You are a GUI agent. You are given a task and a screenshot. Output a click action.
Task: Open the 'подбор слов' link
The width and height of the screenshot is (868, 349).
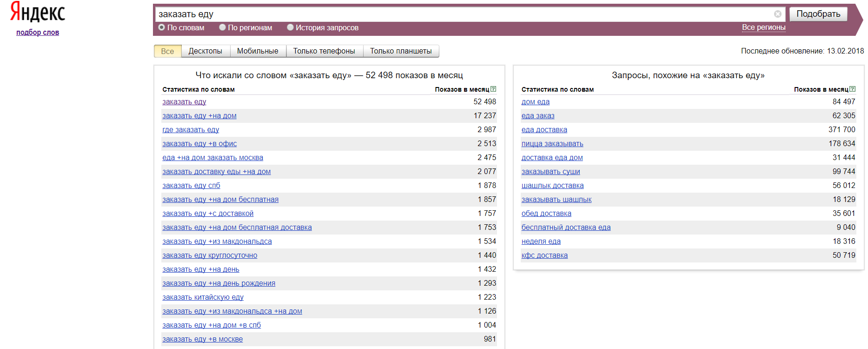[38, 33]
